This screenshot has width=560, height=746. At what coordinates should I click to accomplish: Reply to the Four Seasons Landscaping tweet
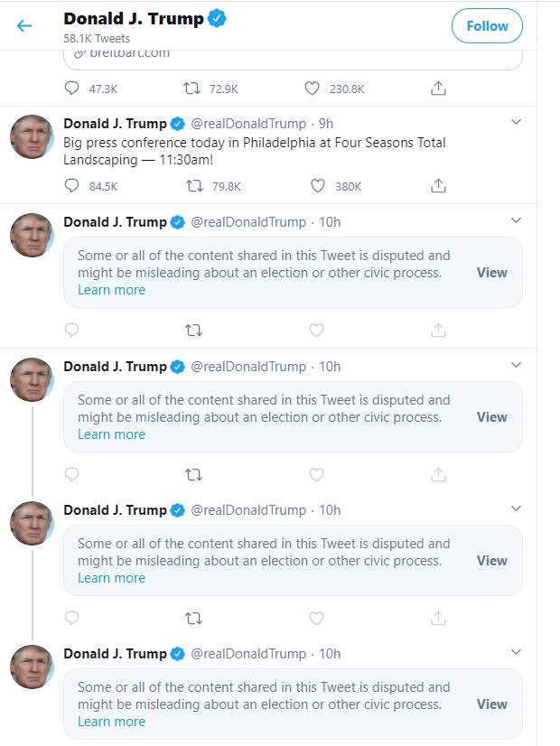point(72,186)
